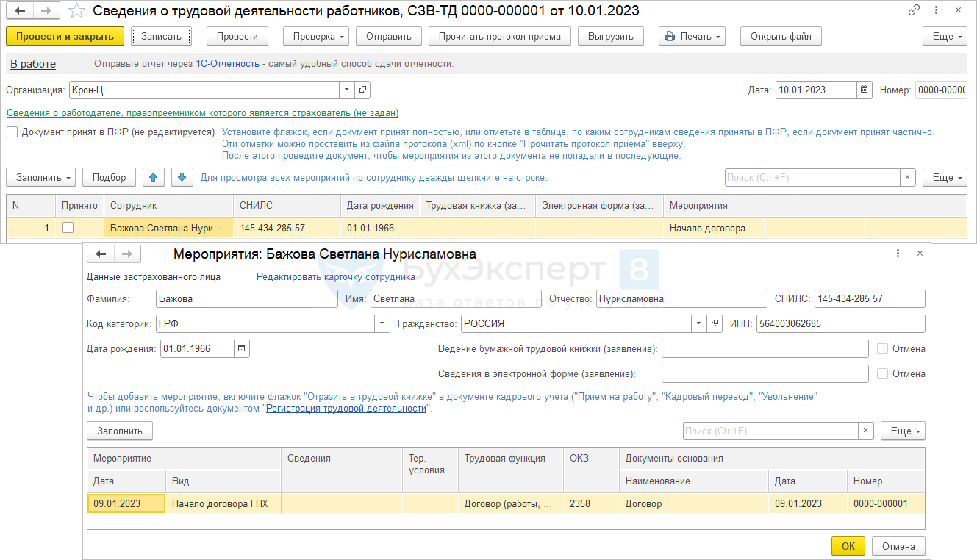This screenshot has height=560, width=977.
Task: Check 'Отмена' for paper labor book statement
Action: click(x=883, y=349)
